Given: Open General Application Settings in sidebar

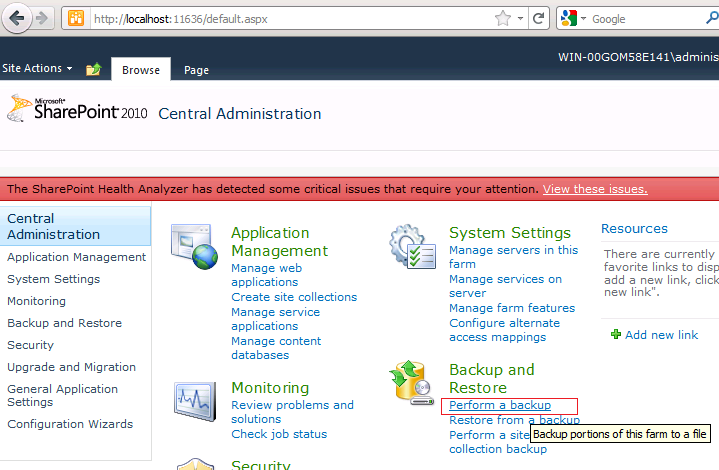Looking at the screenshot, I should (x=62, y=395).
